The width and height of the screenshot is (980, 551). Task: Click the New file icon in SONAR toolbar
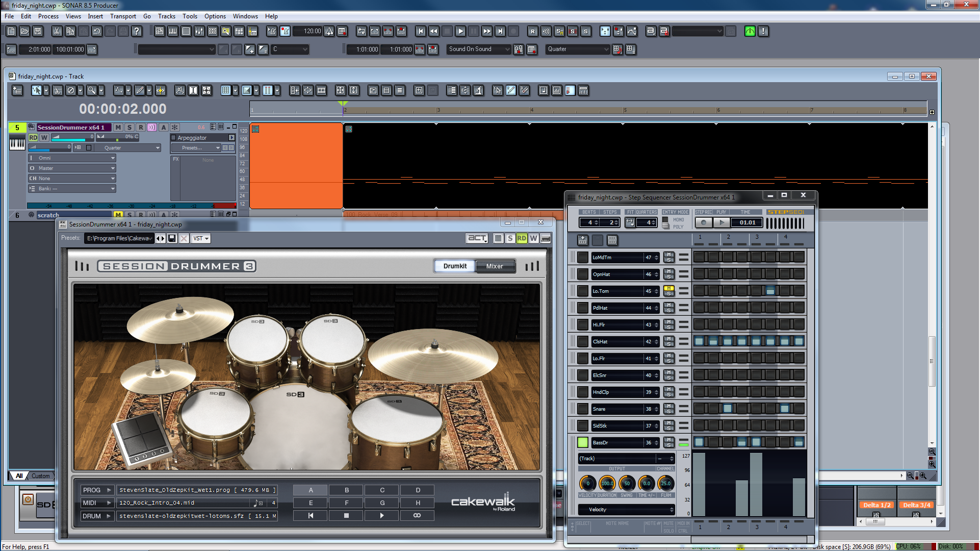click(x=11, y=31)
